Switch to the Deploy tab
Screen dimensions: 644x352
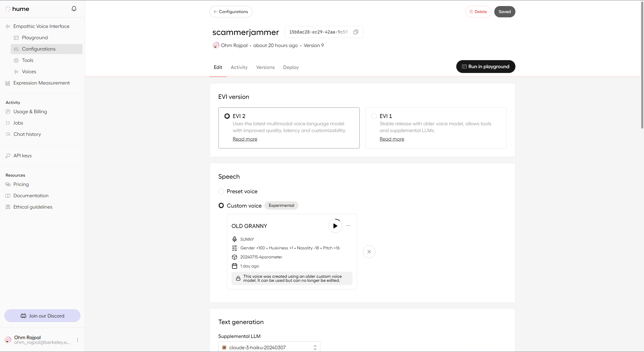(291, 67)
